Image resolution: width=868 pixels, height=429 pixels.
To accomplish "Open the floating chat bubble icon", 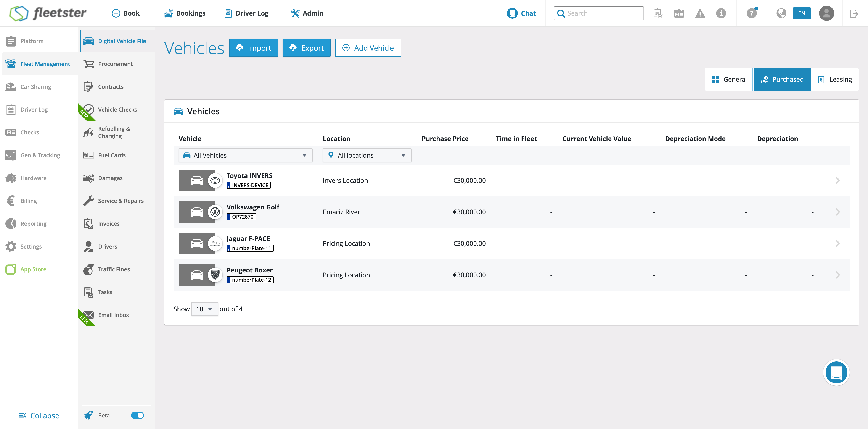I will (836, 372).
